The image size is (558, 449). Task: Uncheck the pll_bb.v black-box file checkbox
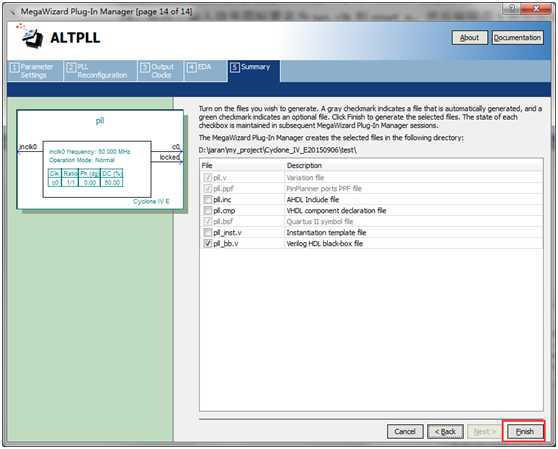207,244
